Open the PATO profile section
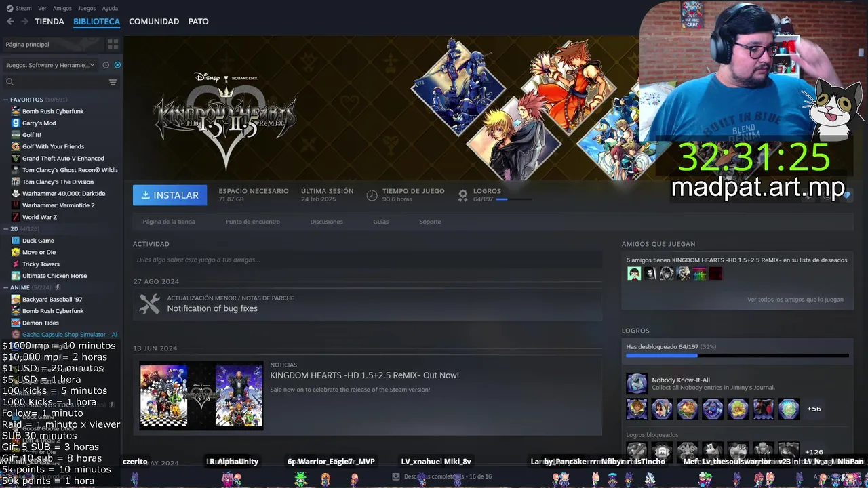Screen dimensions: 868x488 click(198, 22)
